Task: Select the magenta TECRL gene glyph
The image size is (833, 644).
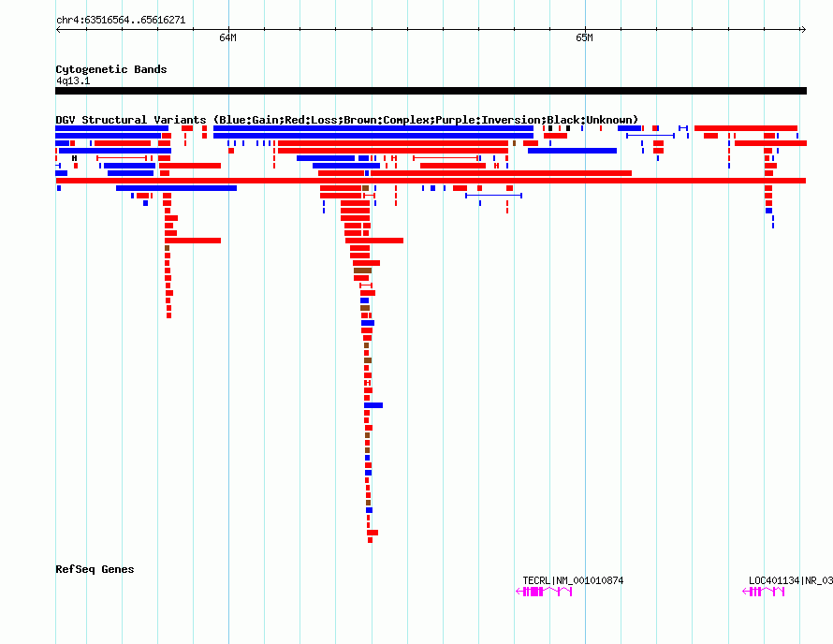Action: 544,592
